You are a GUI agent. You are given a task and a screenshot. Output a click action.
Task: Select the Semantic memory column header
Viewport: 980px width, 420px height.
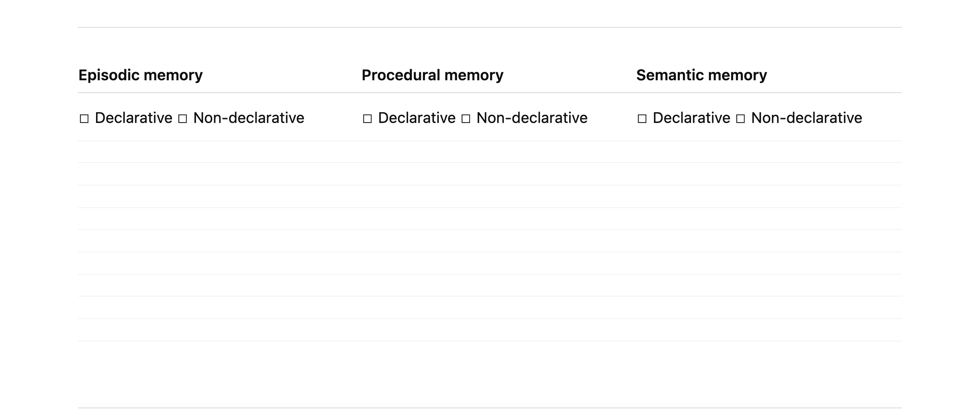(701, 75)
